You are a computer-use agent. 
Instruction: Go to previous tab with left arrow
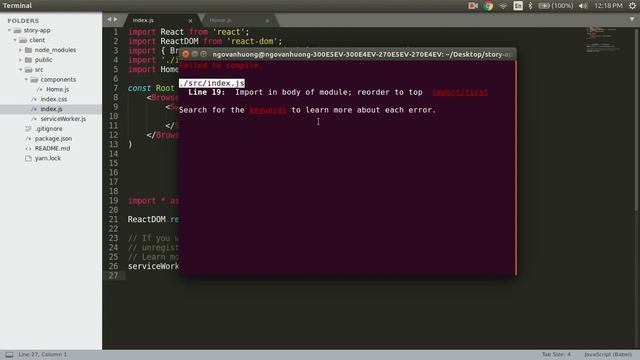click(109, 19)
